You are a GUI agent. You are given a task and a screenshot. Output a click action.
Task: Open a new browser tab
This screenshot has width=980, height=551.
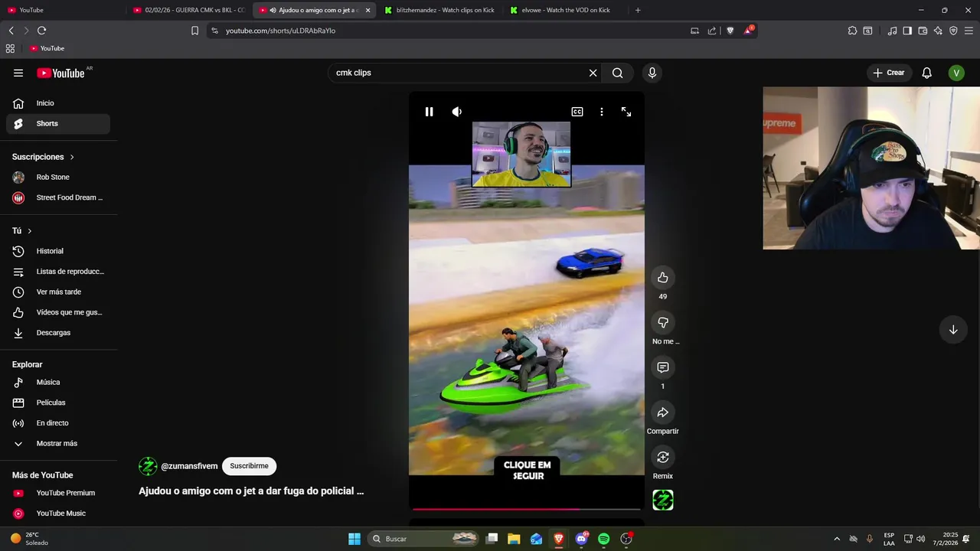point(638,10)
